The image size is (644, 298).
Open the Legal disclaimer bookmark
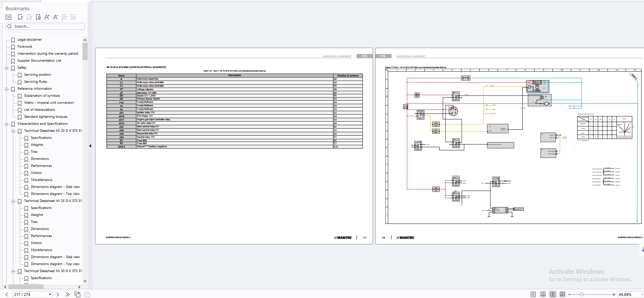(29, 40)
